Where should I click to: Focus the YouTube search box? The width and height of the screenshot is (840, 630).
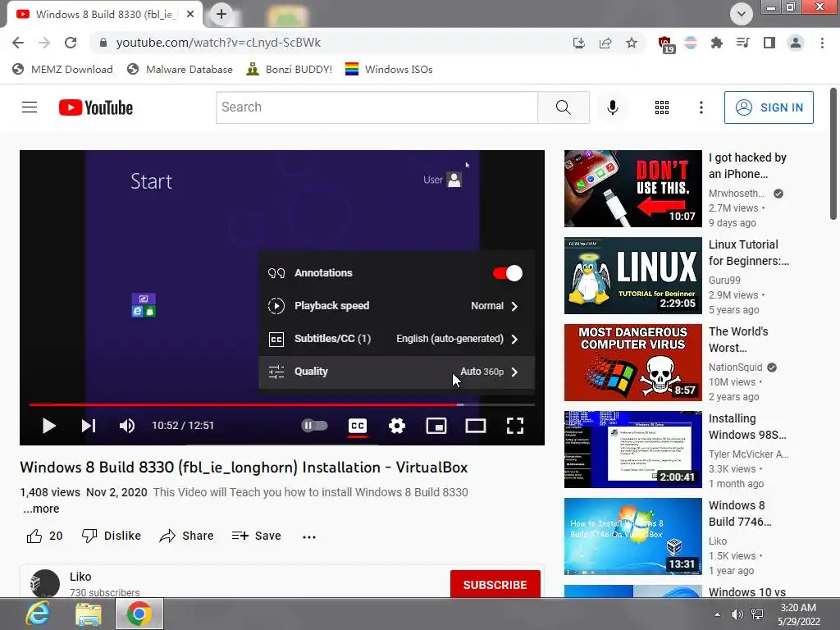[x=377, y=107]
